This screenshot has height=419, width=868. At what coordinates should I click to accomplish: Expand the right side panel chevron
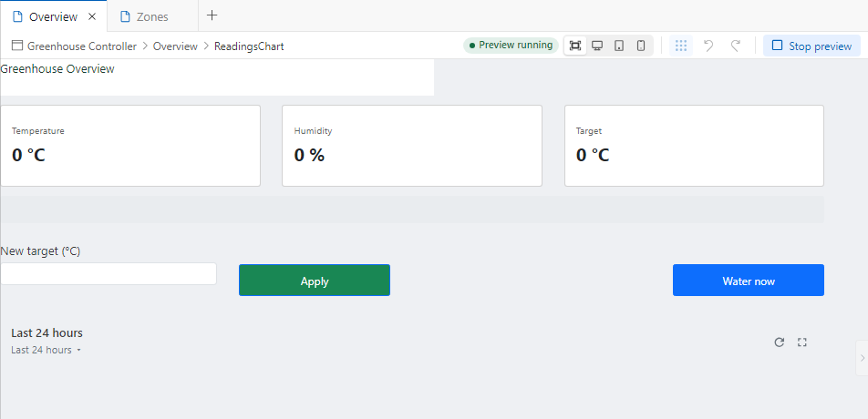point(862,358)
